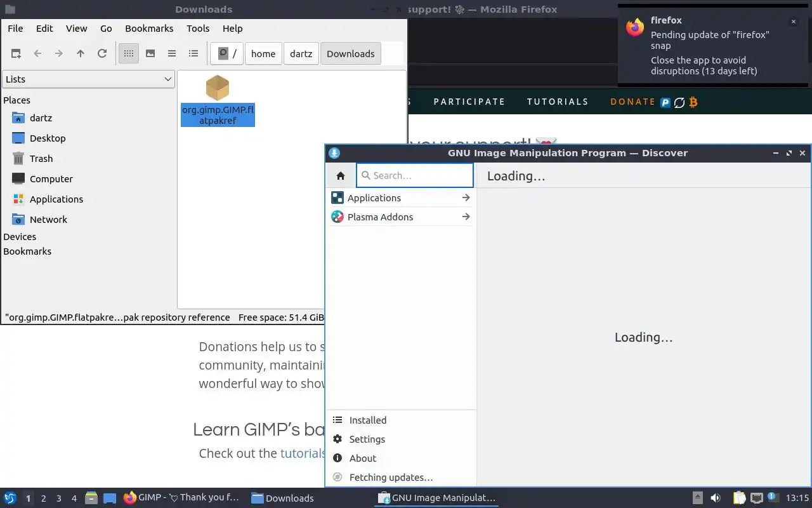Viewport: 812px width, 508px height.
Task: Open the Bookmarks menu
Action: (x=149, y=29)
